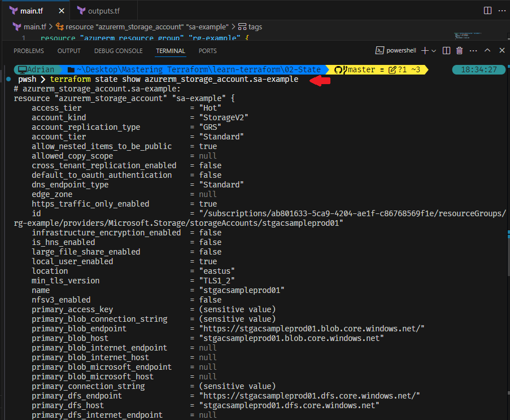
Task: Kill terminal with trash icon
Action: (459, 50)
